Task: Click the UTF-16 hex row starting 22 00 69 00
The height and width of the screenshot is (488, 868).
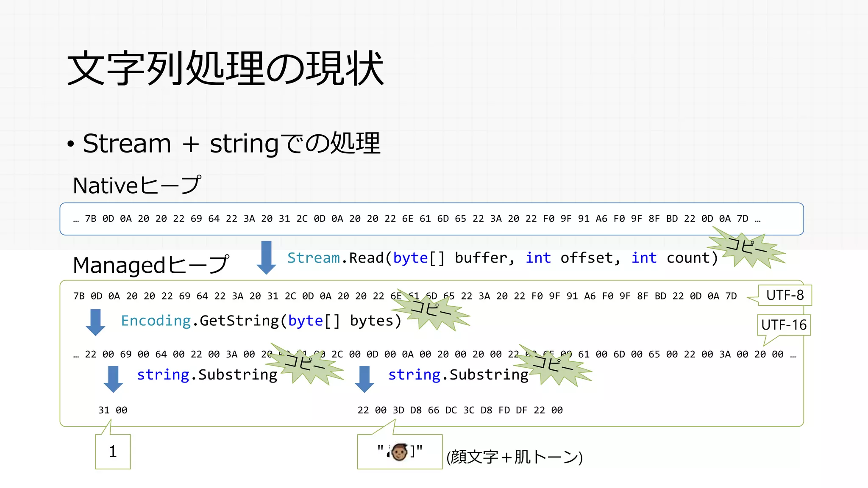Action: (x=434, y=354)
